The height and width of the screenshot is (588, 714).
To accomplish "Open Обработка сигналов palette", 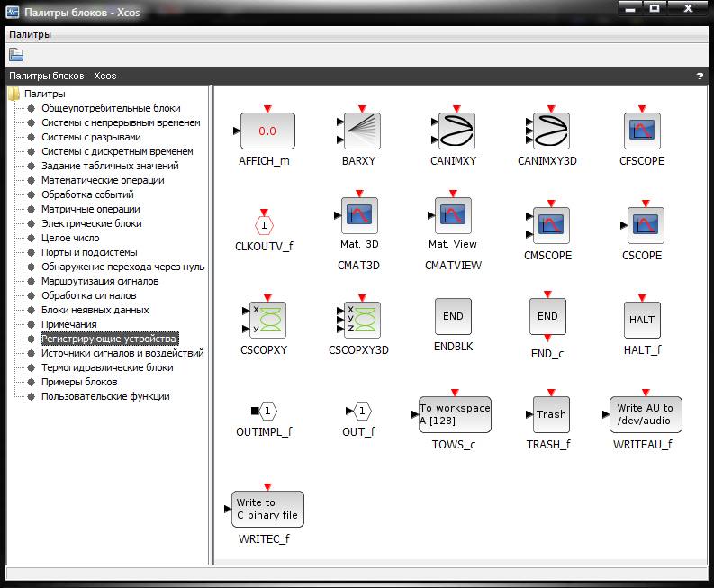I will [x=89, y=296].
